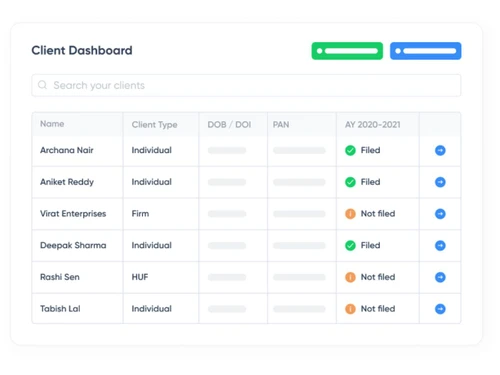Click green Filed checkmark for Aniket Reddy
500x375 pixels.
pyautogui.click(x=350, y=182)
